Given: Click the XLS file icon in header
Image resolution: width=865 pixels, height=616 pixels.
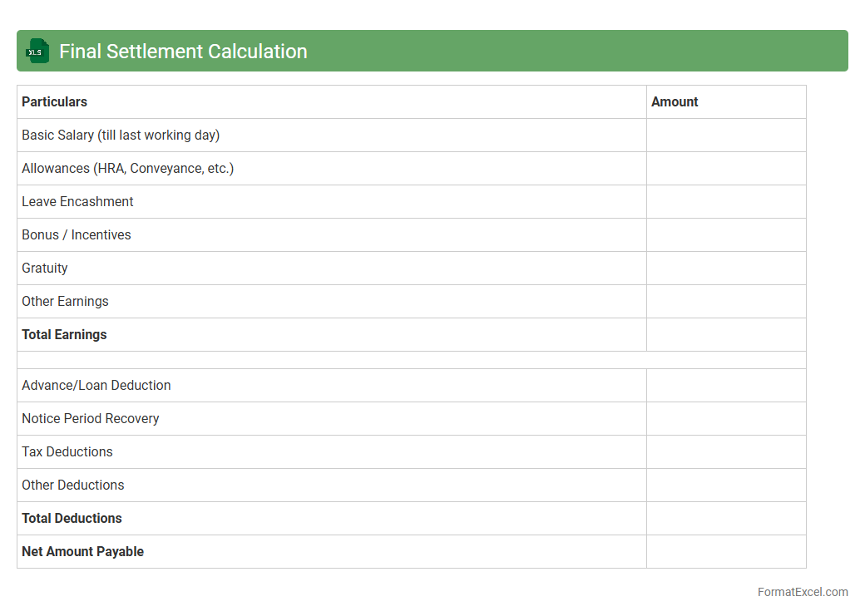Looking at the screenshot, I should click(37, 51).
